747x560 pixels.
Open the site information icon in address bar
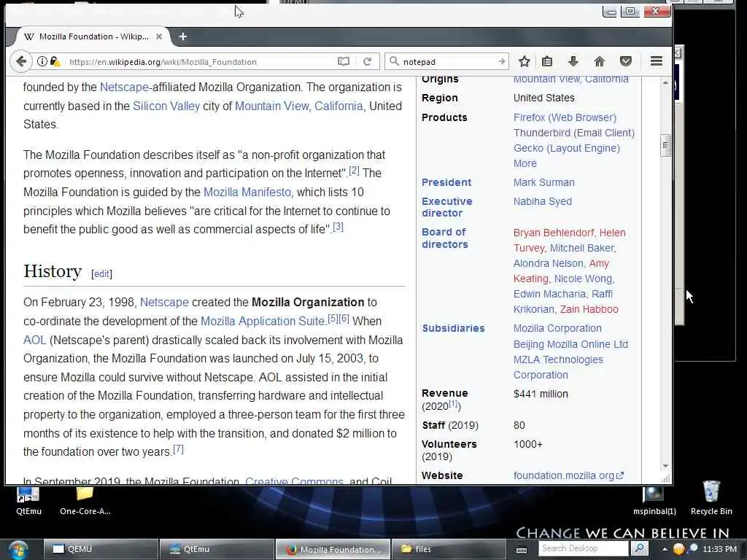coord(42,61)
